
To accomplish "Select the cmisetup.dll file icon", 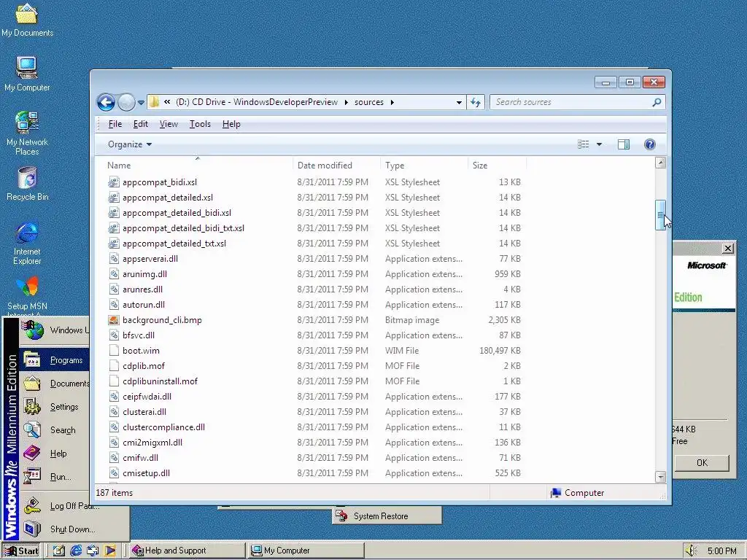I will click(113, 472).
